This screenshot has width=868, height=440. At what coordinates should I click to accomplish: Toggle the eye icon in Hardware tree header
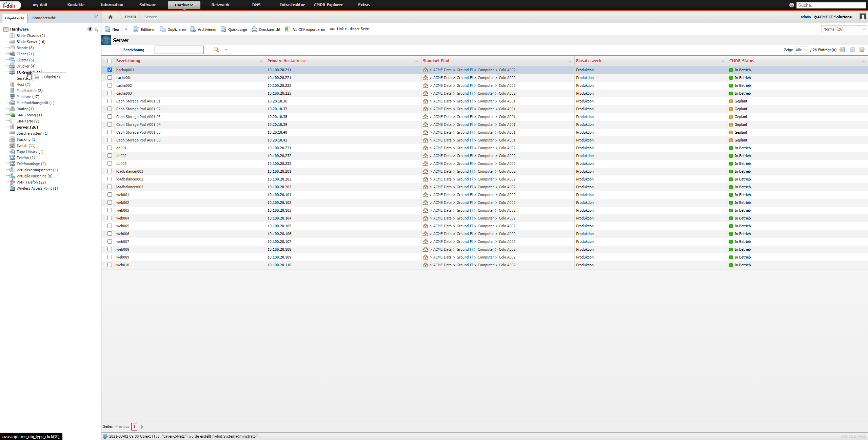90,29
